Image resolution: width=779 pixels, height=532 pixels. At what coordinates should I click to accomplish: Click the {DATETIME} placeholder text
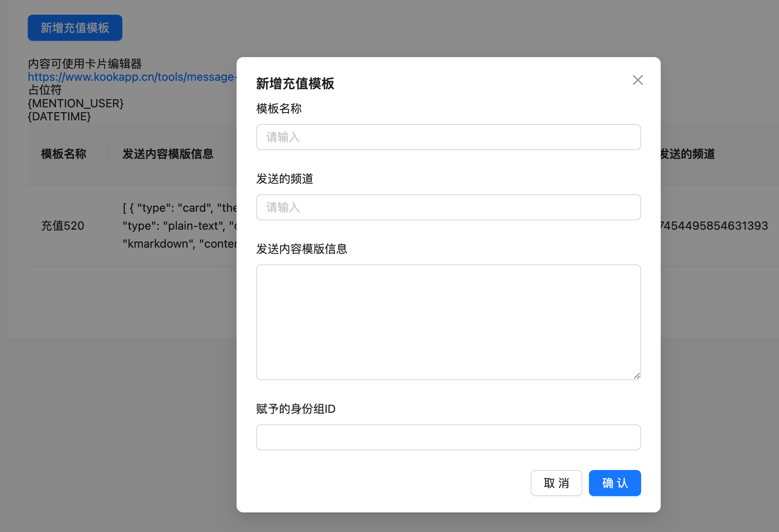tap(59, 116)
